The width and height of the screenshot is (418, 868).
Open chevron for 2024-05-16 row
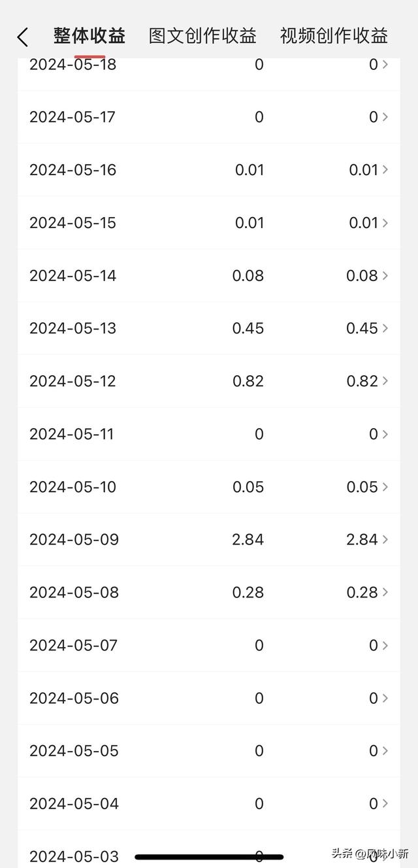[385, 170]
